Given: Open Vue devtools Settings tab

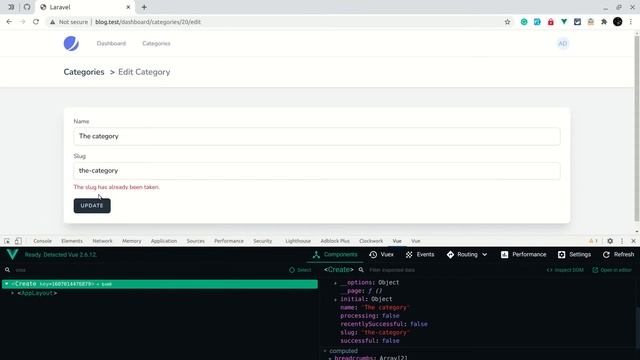Looking at the screenshot, I should pos(574,255).
